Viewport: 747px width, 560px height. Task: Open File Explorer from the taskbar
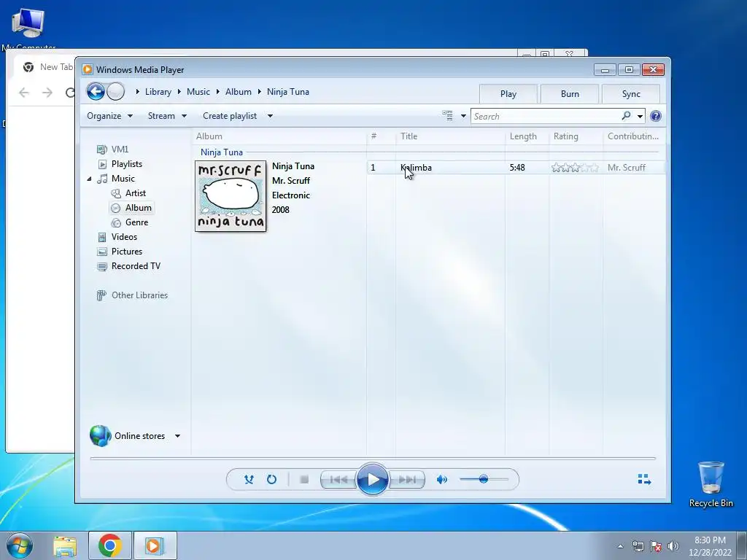pos(65,545)
